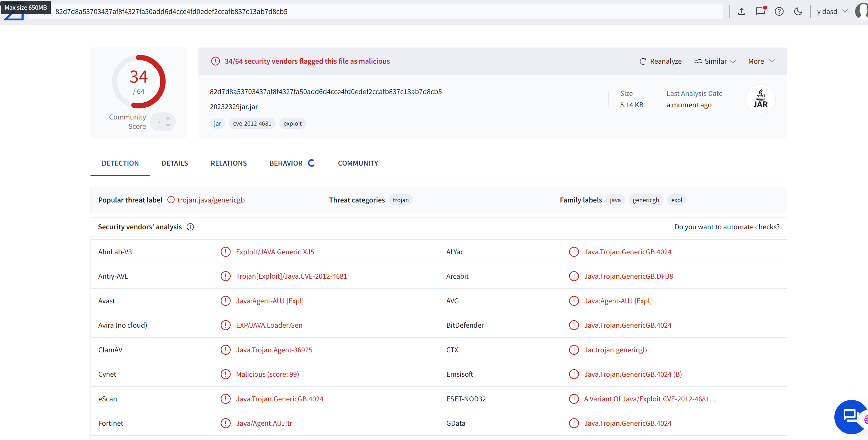This screenshot has height=440, width=868.
Task: Open the notifications chat icon
Action: pyautogui.click(x=760, y=11)
